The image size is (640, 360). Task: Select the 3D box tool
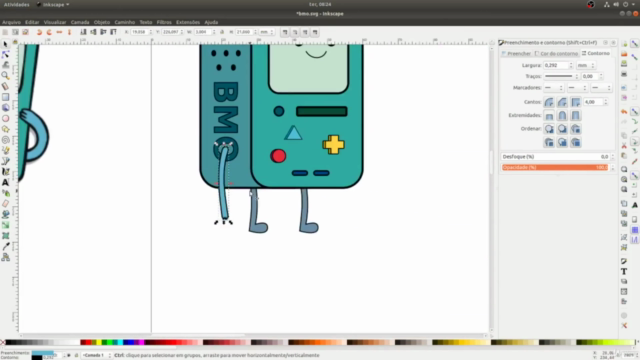[5, 108]
